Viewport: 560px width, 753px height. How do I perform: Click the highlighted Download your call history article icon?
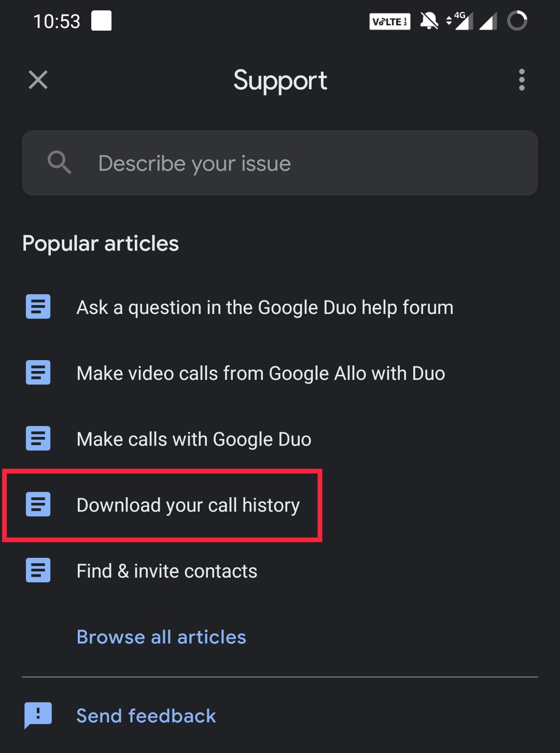[x=37, y=504]
